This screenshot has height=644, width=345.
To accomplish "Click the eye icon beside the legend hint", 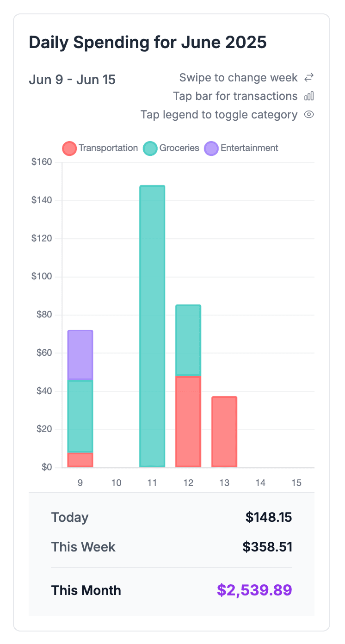I will point(308,114).
